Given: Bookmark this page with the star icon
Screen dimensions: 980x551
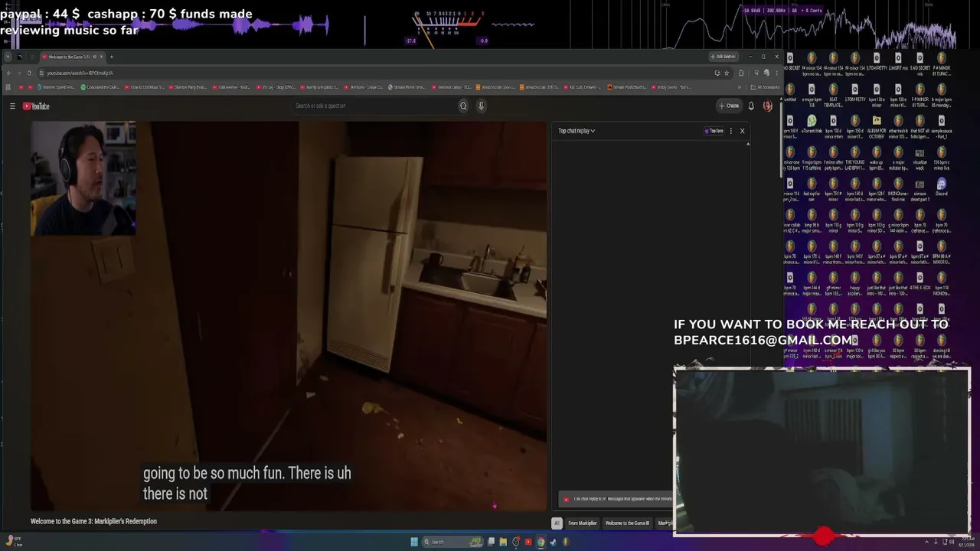Looking at the screenshot, I should click(x=727, y=73).
